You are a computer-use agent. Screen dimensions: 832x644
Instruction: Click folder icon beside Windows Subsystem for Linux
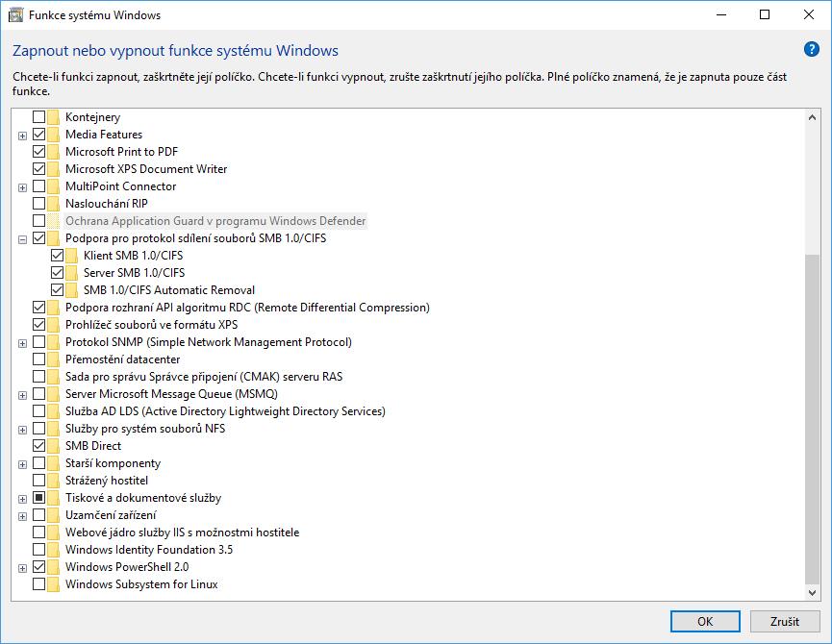click(x=53, y=584)
